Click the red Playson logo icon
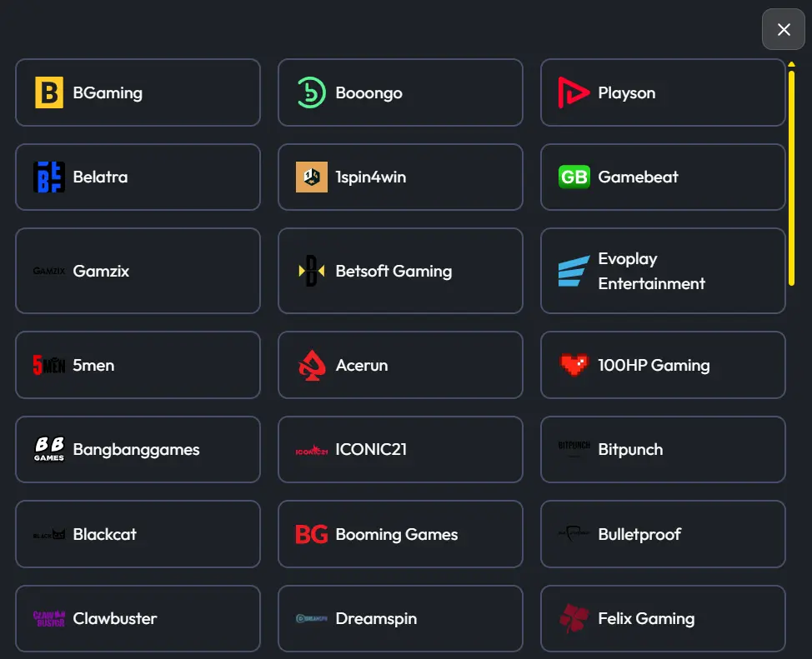This screenshot has width=812, height=659. point(574,92)
